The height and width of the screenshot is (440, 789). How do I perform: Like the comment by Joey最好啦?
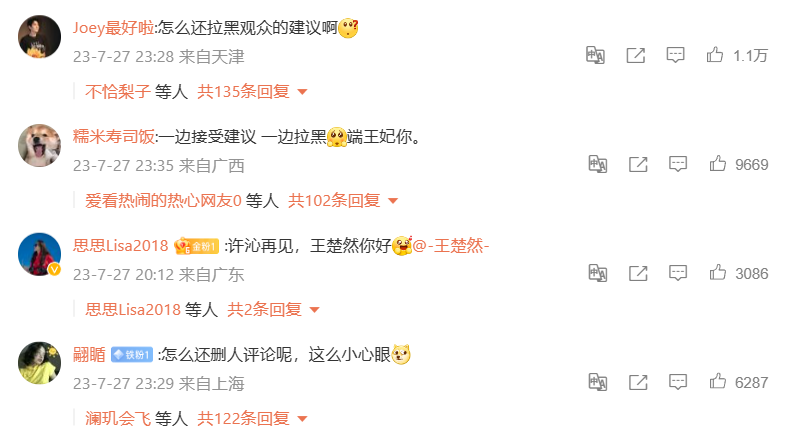(715, 54)
